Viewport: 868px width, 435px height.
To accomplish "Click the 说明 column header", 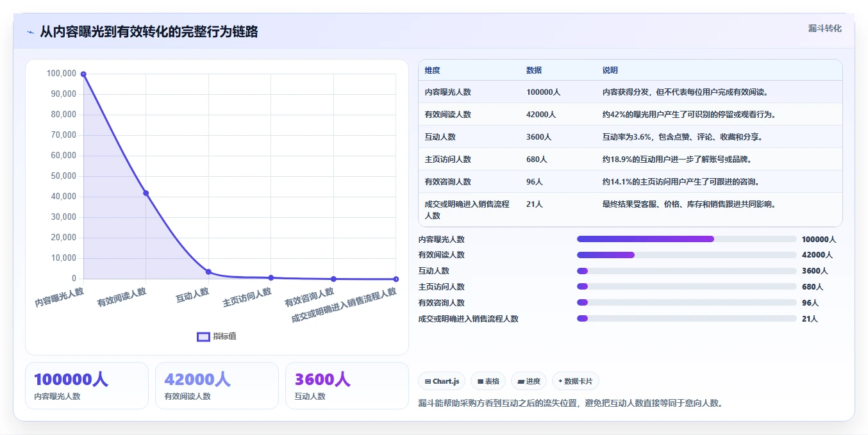I will pyautogui.click(x=610, y=70).
